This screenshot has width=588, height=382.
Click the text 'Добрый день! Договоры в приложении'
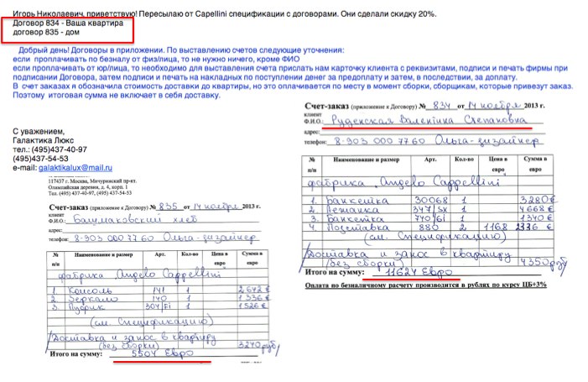pos(91,50)
